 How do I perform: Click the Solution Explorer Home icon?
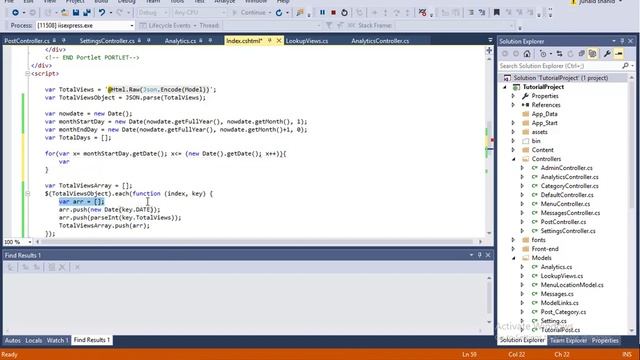(527, 53)
